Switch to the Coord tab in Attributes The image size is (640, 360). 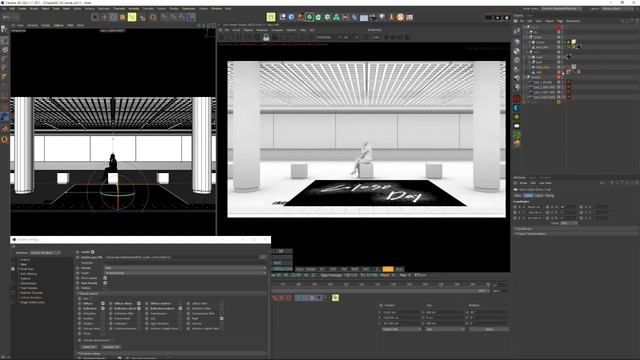coord(529,196)
